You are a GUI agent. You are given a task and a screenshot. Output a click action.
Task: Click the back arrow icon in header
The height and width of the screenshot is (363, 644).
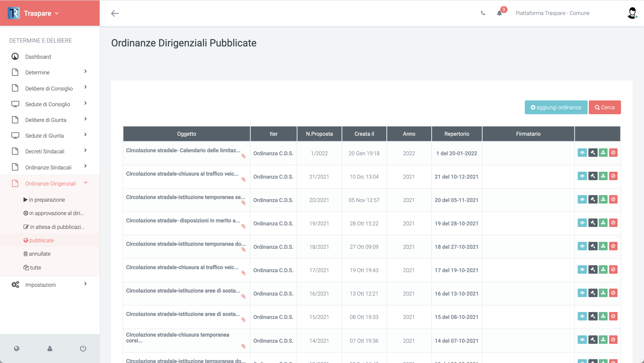tap(115, 13)
